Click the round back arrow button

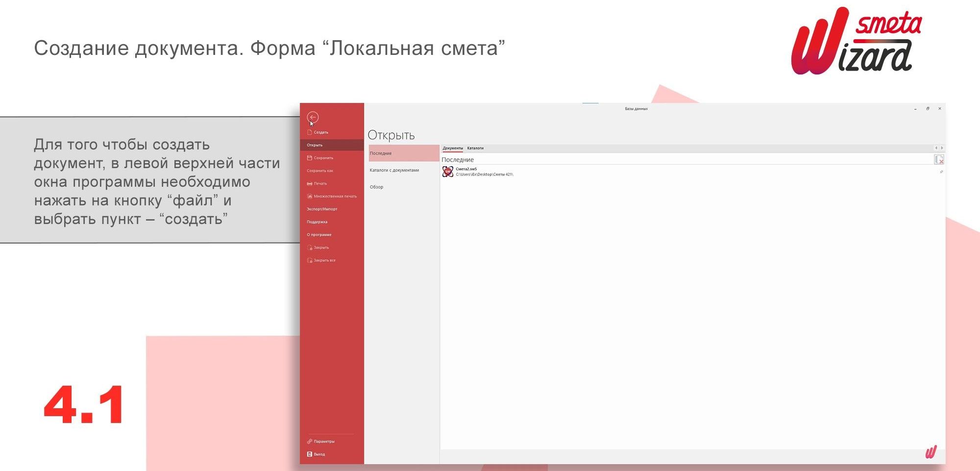click(x=313, y=117)
